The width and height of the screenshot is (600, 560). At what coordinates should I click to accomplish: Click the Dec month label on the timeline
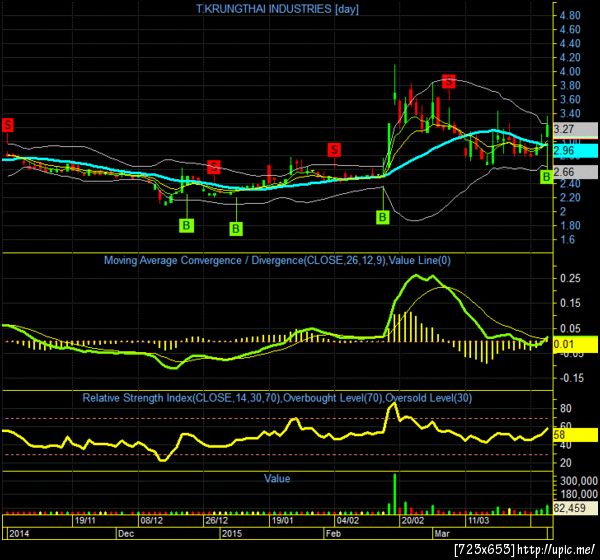pyautogui.click(x=126, y=534)
